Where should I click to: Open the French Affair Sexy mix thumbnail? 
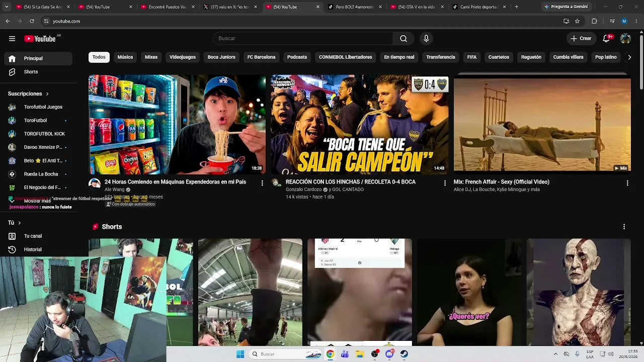(542, 125)
